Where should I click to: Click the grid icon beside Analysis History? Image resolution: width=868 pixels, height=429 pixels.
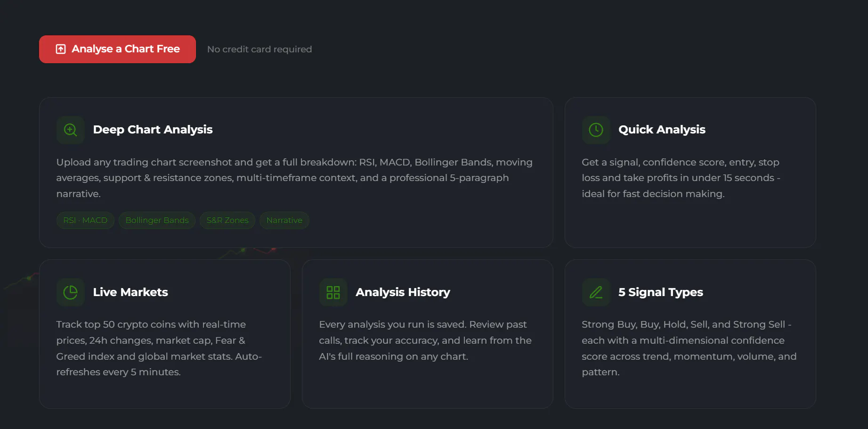point(333,292)
